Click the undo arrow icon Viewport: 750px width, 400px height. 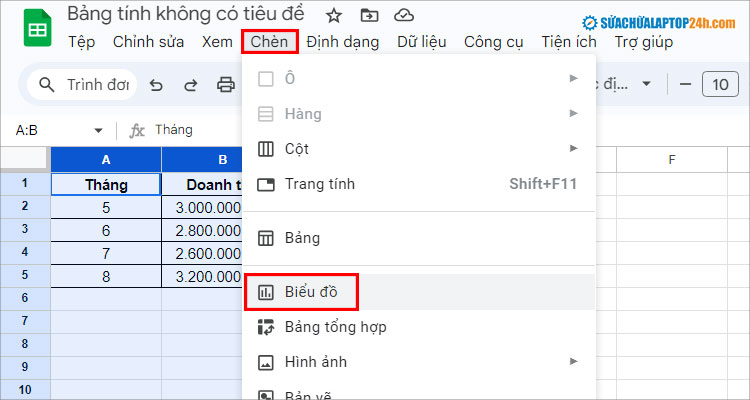156,85
